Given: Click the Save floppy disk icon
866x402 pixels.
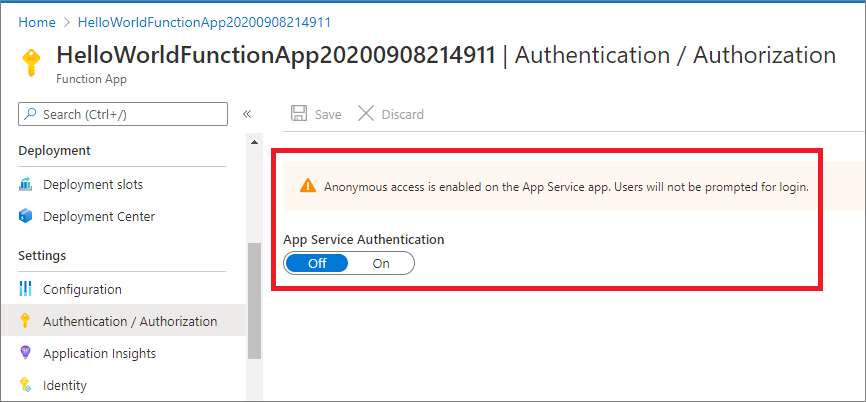Looking at the screenshot, I should [x=299, y=114].
